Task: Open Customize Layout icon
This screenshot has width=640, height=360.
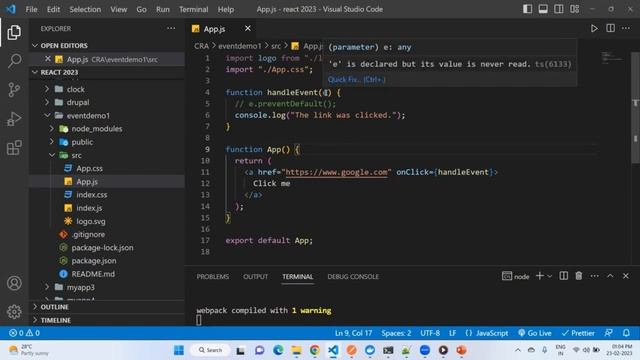Action: (x=574, y=9)
